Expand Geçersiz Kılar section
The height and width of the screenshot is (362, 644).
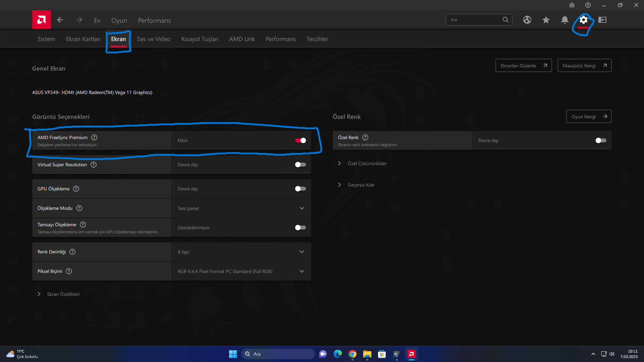click(x=357, y=185)
